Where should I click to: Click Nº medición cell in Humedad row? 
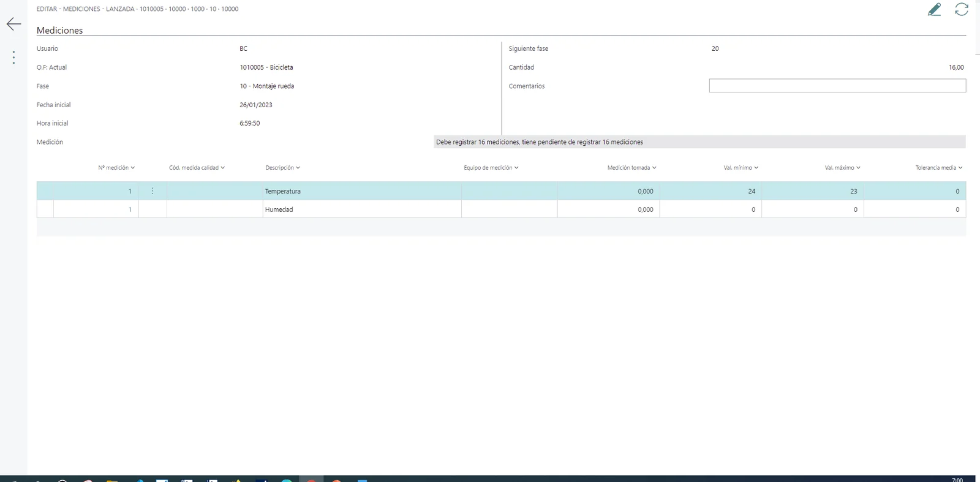click(x=96, y=209)
